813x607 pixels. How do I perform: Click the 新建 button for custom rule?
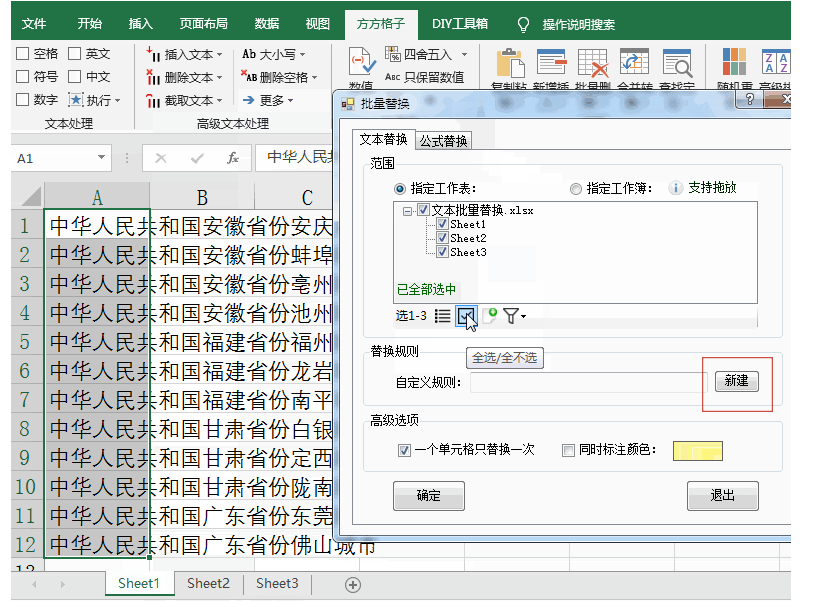(736, 381)
